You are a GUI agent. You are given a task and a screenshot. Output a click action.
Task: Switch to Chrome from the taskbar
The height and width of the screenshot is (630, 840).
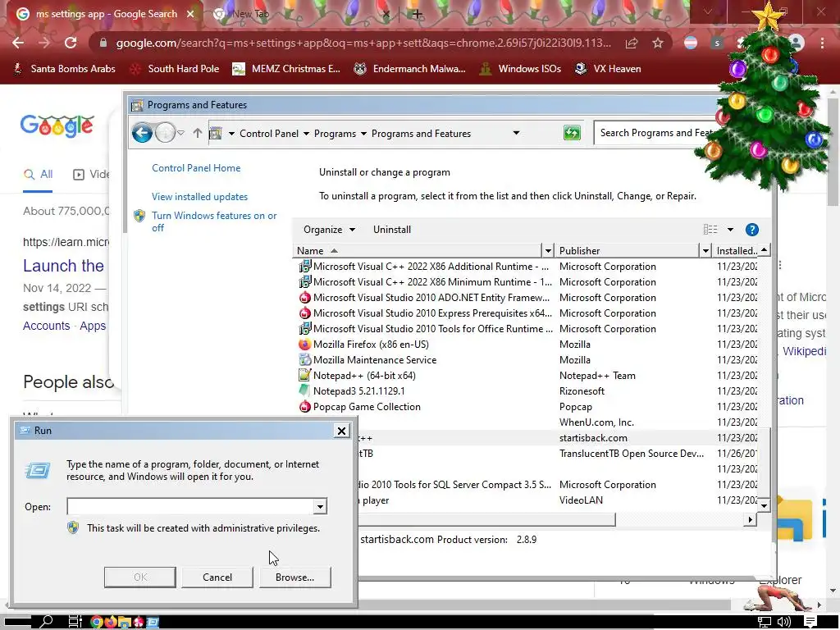tap(97, 622)
